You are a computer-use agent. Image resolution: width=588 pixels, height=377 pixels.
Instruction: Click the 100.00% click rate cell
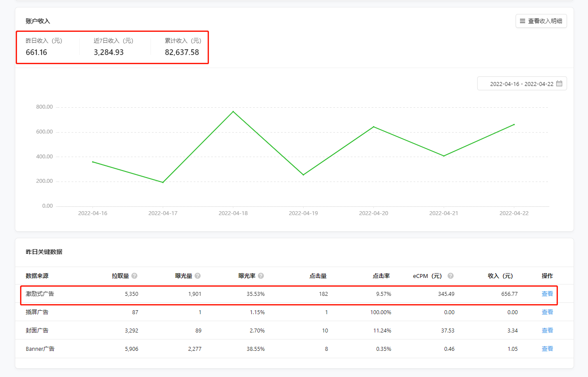(380, 312)
